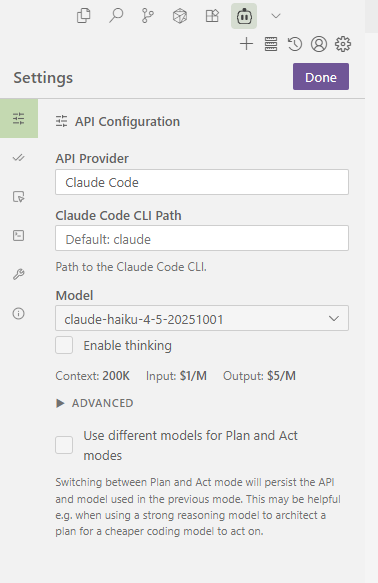Click the Claude Code CLI Path label
This screenshot has width=378, height=583.
point(119,216)
